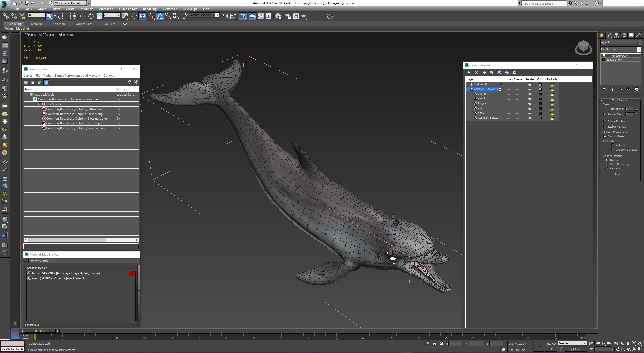The height and width of the screenshot is (353, 644).
Task: Click Select Highlighted Objects and Layers icon
Action: (492, 73)
